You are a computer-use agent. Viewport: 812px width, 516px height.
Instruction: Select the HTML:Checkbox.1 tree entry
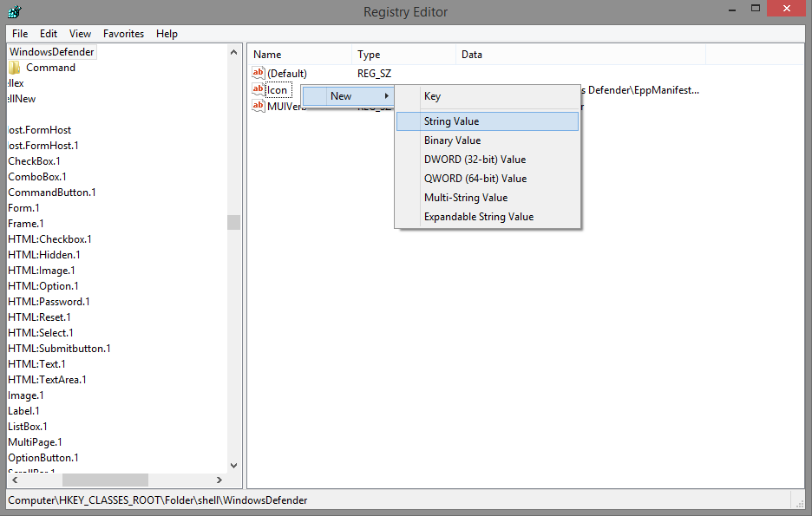49,239
